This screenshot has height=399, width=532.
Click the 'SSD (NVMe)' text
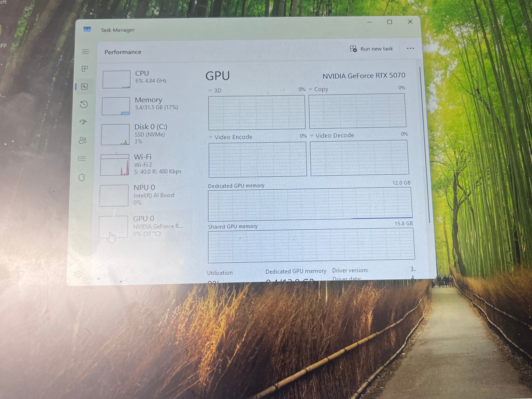(150, 135)
